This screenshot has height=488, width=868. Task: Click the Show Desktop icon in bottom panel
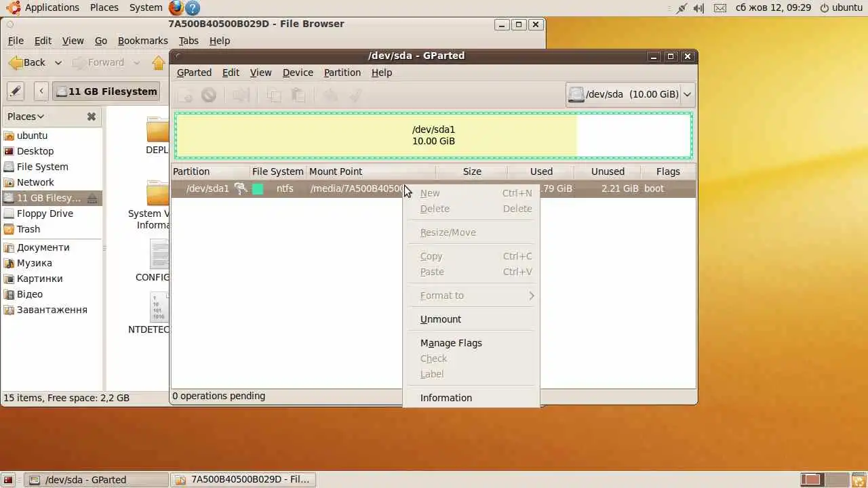tap(8, 480)
